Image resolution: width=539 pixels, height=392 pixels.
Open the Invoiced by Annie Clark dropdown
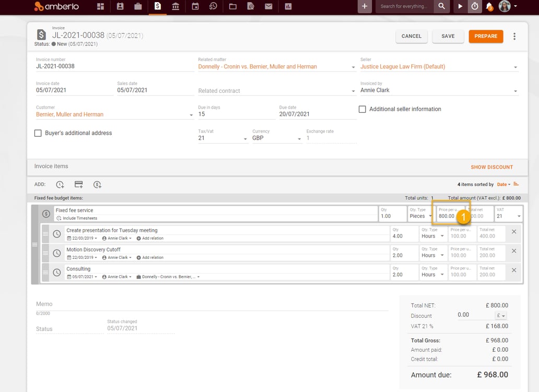[x=439, y=90]
